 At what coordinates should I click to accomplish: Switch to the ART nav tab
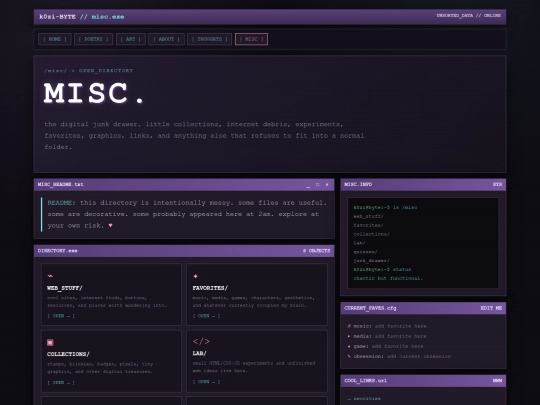131,39
